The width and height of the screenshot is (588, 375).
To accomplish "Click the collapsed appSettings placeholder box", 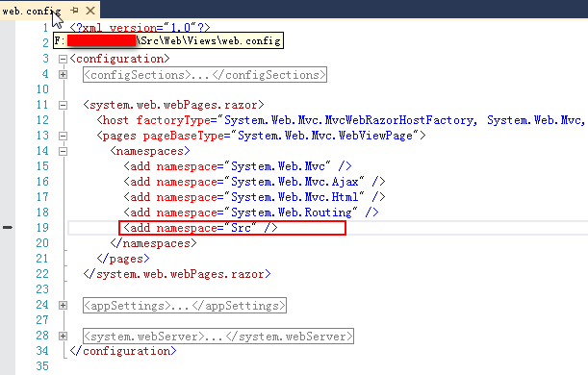I will (185, 306).
